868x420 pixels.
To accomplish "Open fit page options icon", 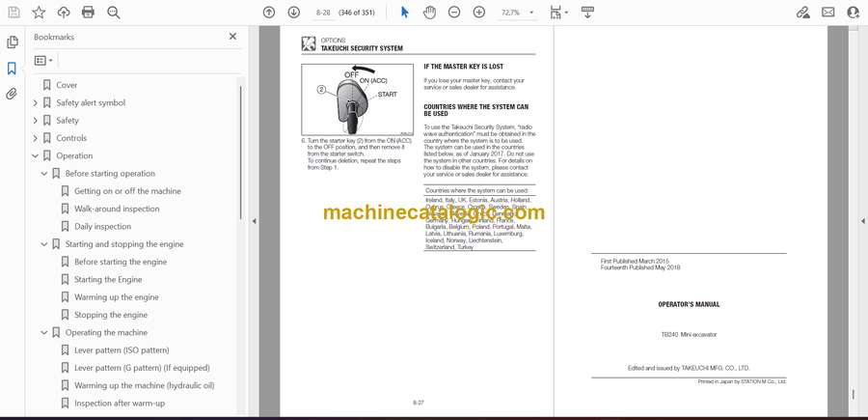I will pyautogui.click(x=556, y=13).
